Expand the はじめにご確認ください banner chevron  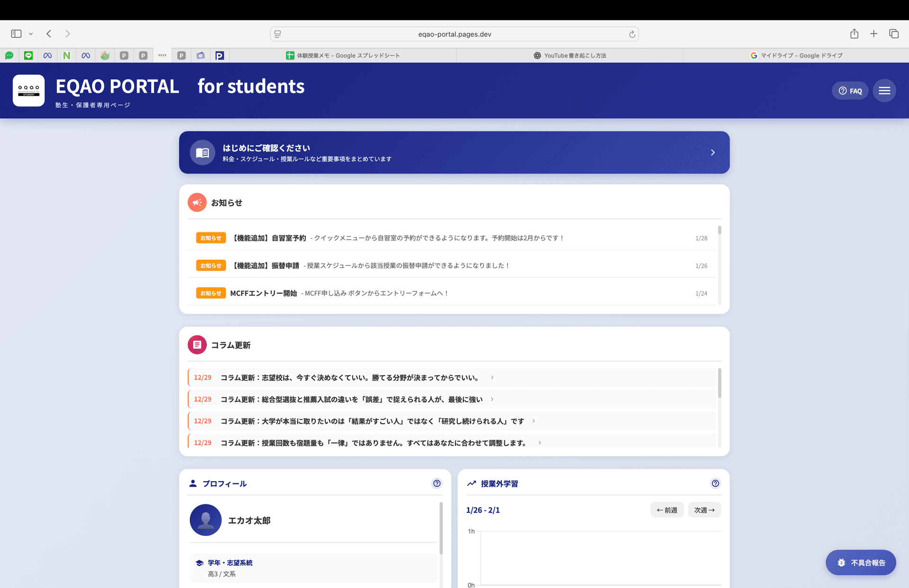tap(713, 152)
